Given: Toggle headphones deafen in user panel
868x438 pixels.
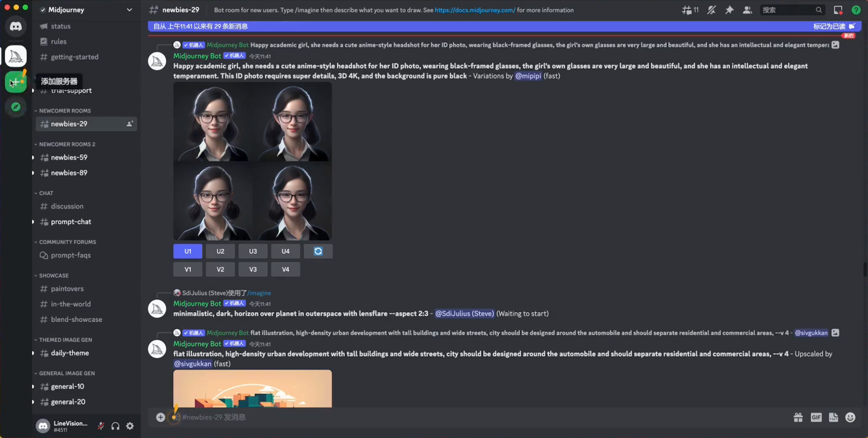Looking at the screenshot, I should tap(115, 426).
